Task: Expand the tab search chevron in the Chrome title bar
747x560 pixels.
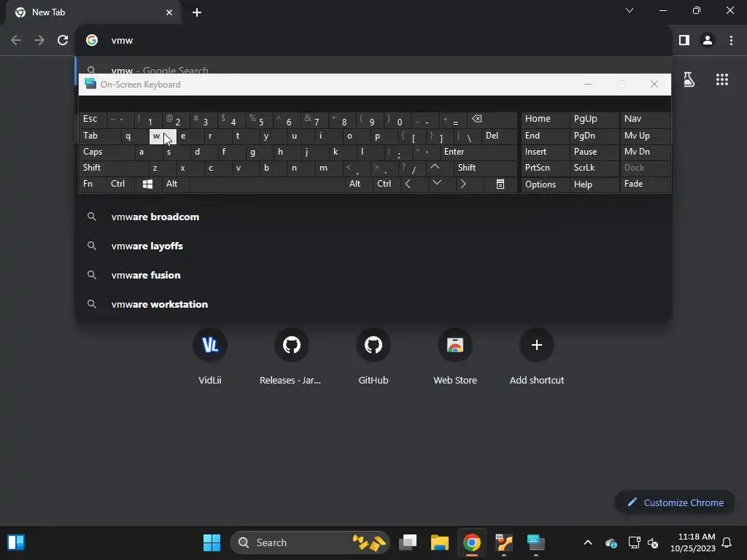Action: 630,10
